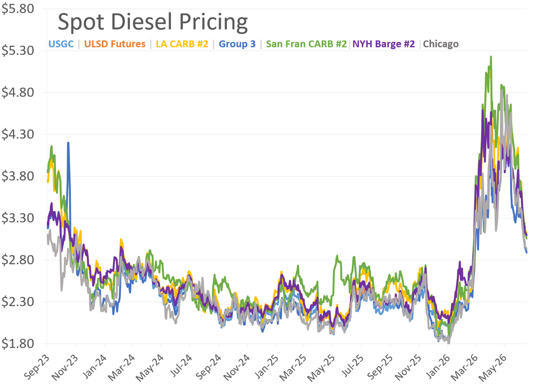541x392 pixels.
Task: Click the LA CARB #2 legend label
Action: pos(182,44)
